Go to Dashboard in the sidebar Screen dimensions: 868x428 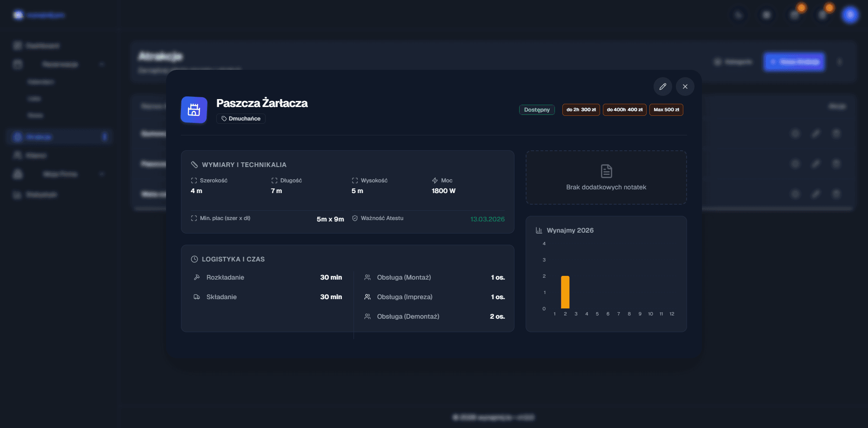pyautogui.click(x=42, y=46)
